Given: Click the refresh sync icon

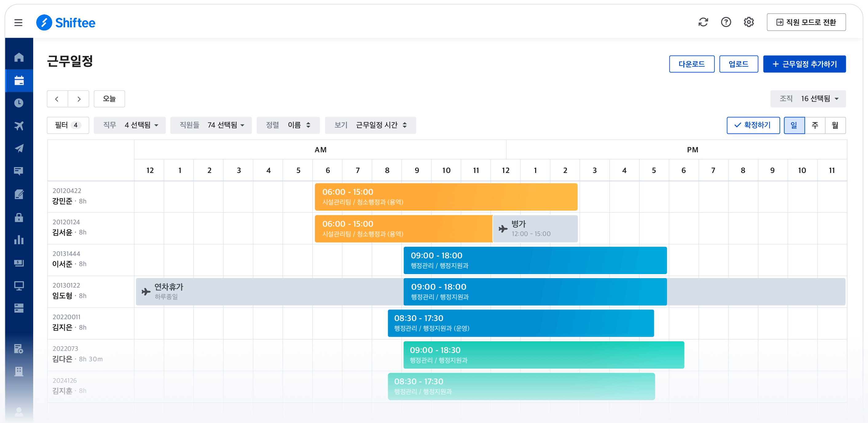Looking at the screenshot, I should click(703, 22).
